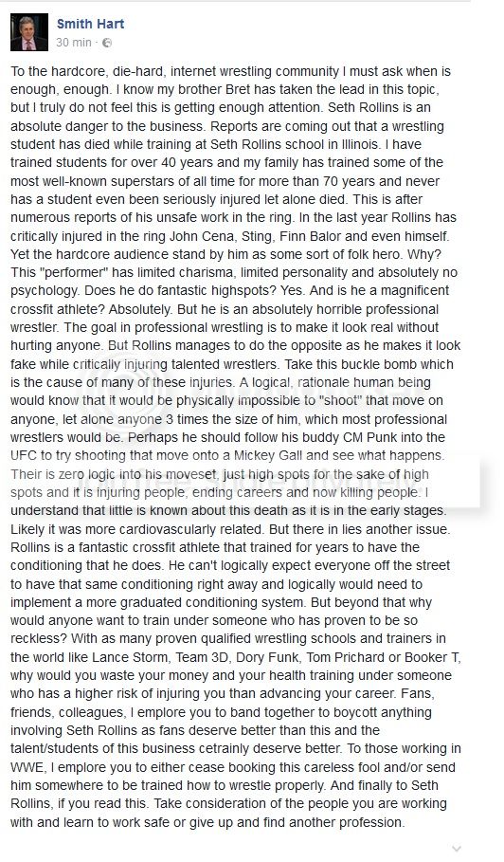Click "Team 3D" in the post text
The width and height of the screenshot is (504, 862).
click(194, 657)
